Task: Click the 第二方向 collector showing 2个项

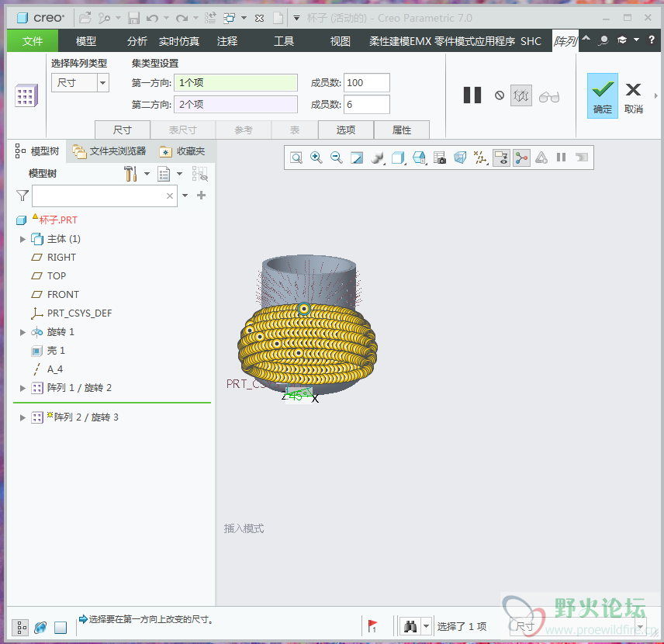Action: pyautogui.click(x=236, y=104)
